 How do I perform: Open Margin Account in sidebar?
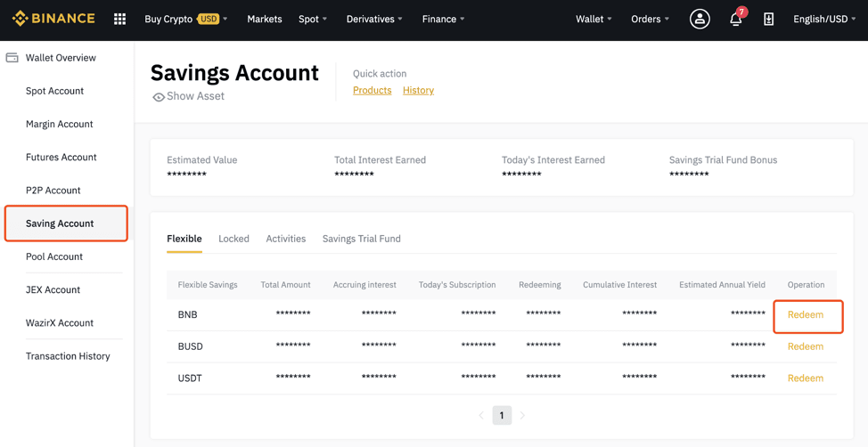59,124
